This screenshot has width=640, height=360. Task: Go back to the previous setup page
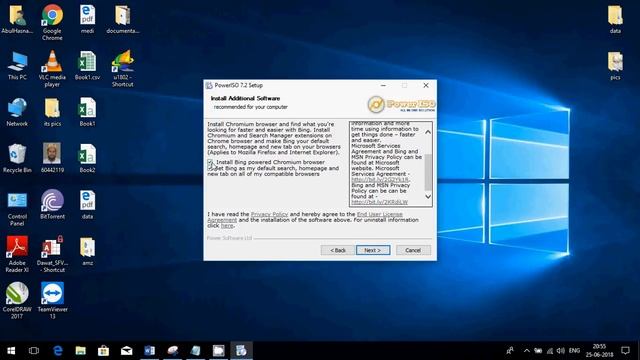pyautogui.click(x=338, y=250)
